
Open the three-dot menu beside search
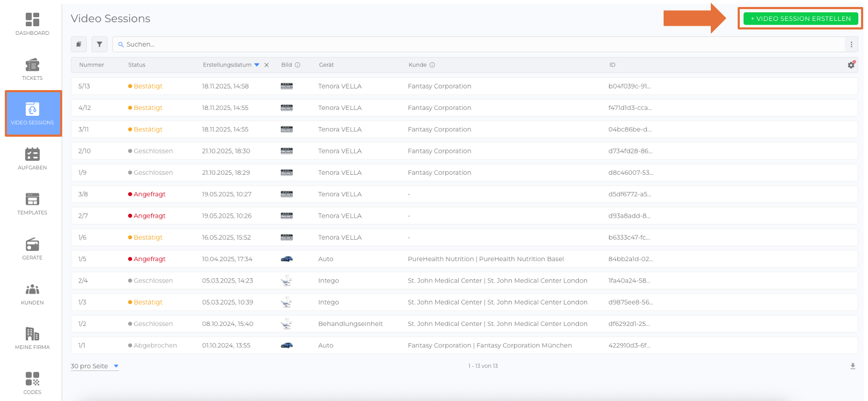pos(851,44)
